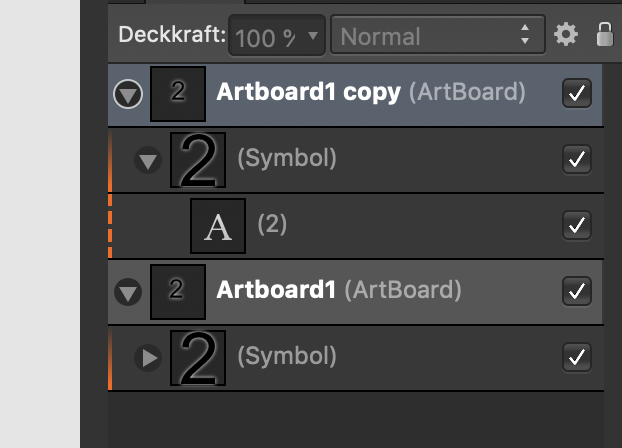Hide the Artboard1 copy layer
This screenshot has height=448, width=622.
(577, 94)
